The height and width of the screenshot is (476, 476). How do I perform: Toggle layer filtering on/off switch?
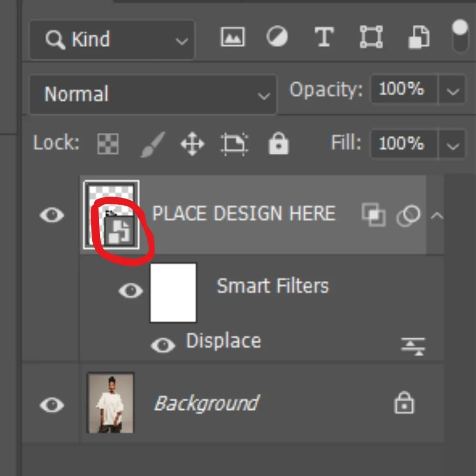click(x=460, y=37)
